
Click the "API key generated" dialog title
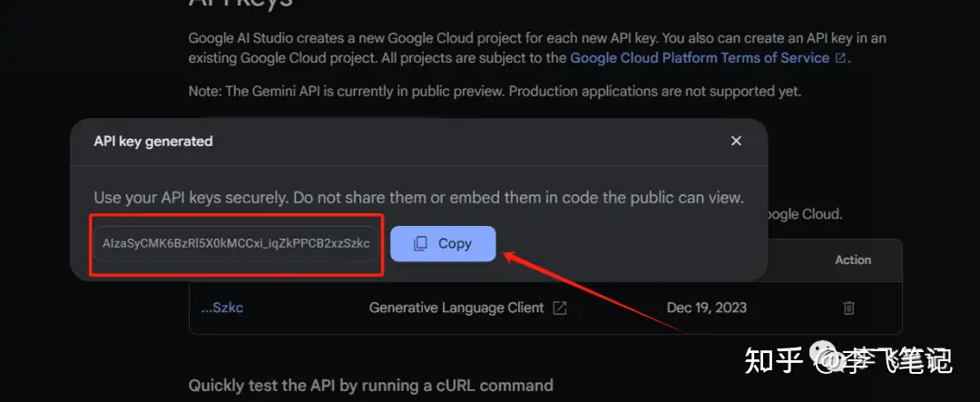153,141
